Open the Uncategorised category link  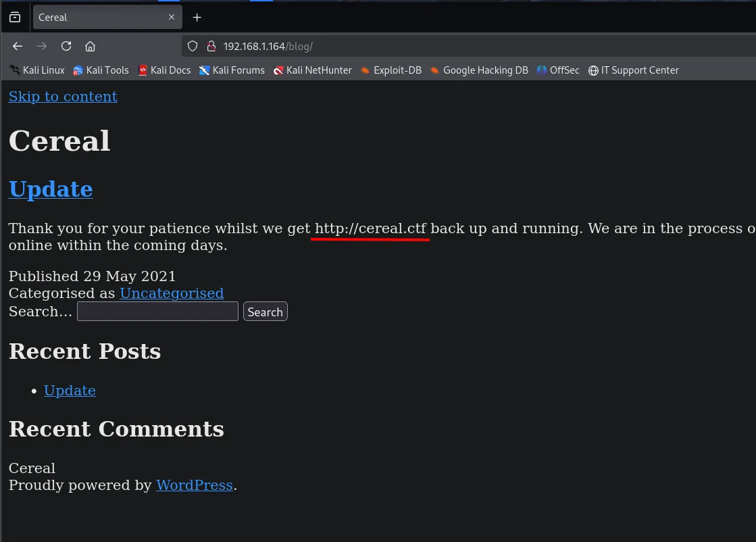172,293
